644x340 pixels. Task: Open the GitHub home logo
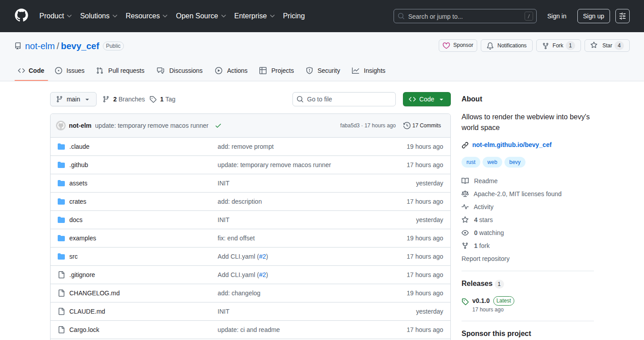click(21, 16)
